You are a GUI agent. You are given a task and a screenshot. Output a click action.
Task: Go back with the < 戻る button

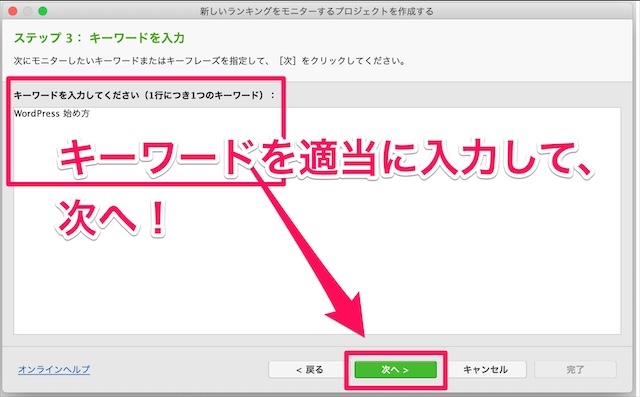click(x=309, y=370)
